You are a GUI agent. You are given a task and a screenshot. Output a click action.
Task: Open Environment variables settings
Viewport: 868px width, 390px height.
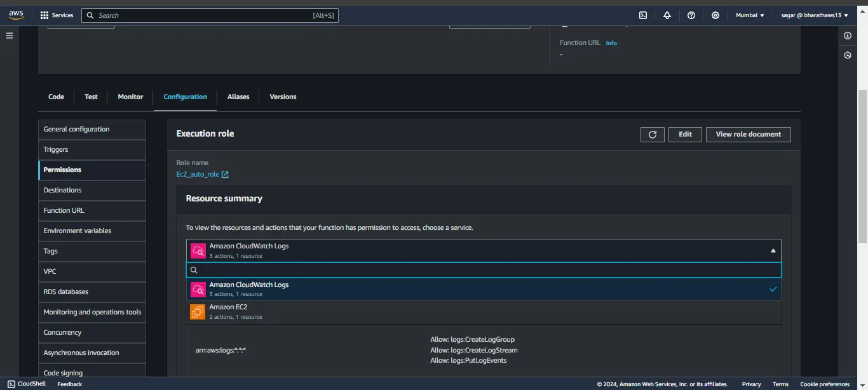[92, 231]
